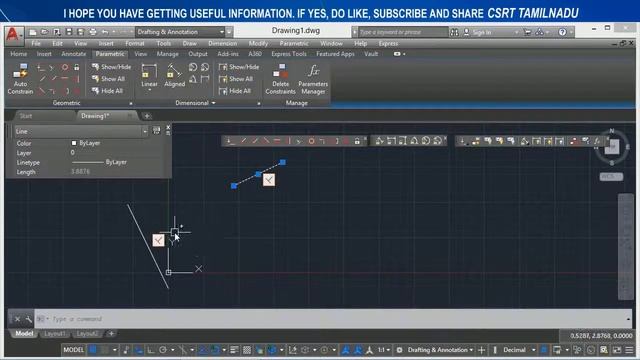Click the search binoculars icon

click(454, 32)
